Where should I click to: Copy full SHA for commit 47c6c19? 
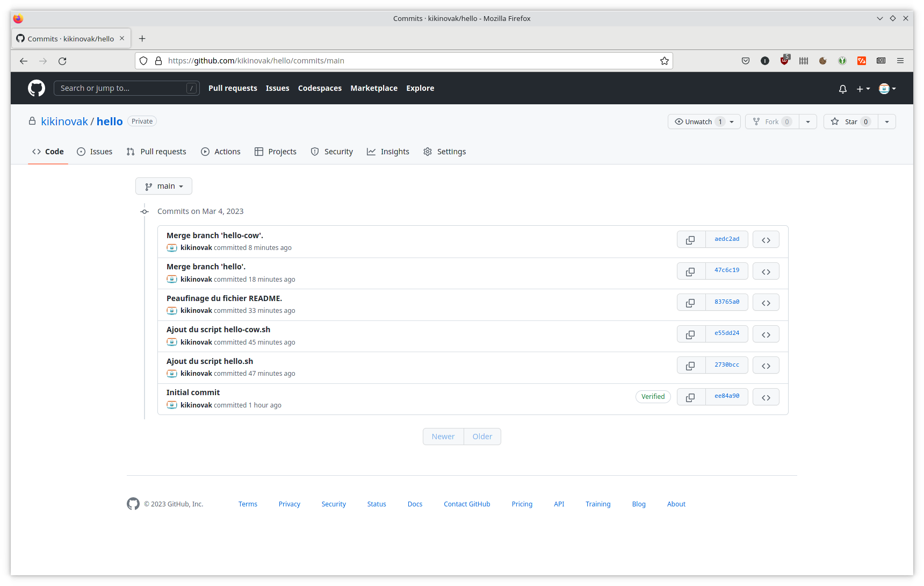[x=691, y=271]
